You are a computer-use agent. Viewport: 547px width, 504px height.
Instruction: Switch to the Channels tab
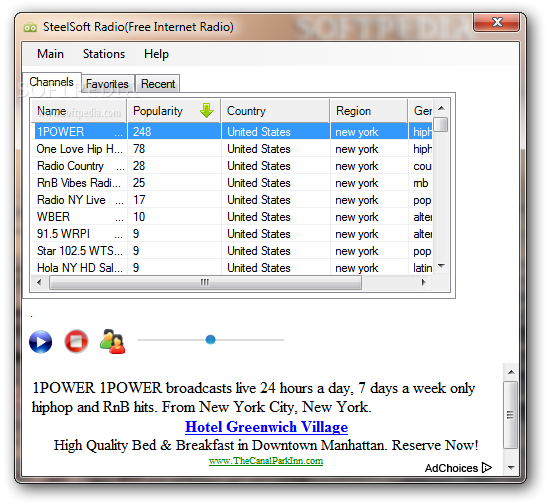[x=52, y=82]
